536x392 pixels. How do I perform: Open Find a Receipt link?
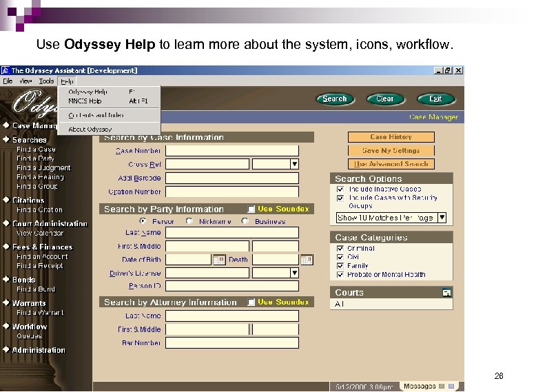coord(40,265)
